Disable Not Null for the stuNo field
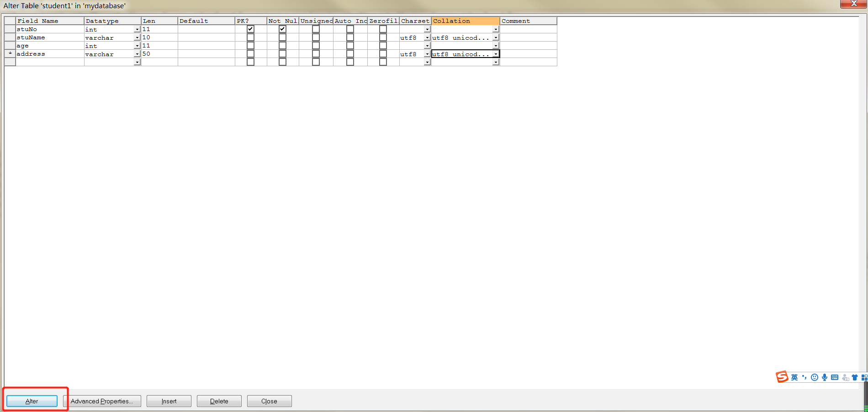Screen dimensions: 868x412 click(x=282, y=28)
